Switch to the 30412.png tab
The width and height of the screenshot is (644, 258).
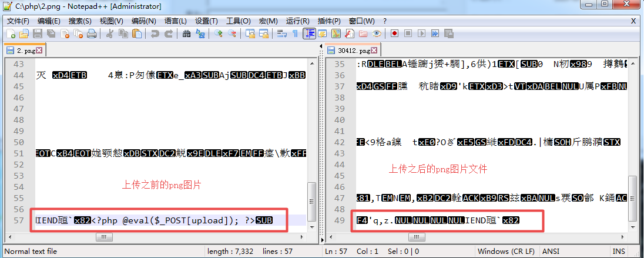click(x=353, y=51)
